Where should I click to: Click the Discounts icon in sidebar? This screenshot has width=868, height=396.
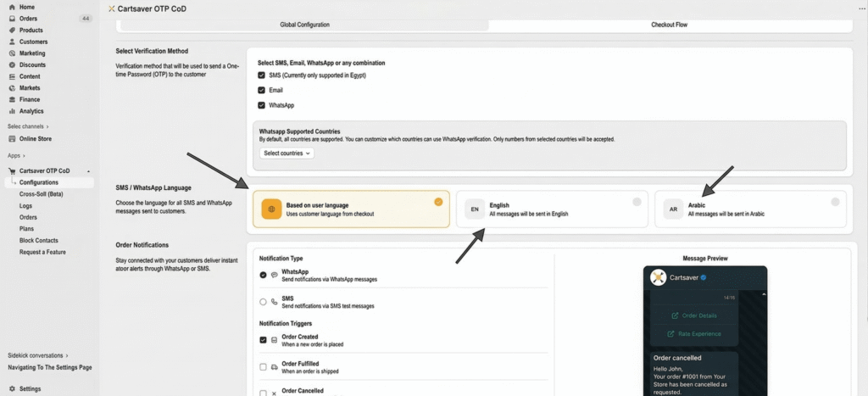pos(12,64)
